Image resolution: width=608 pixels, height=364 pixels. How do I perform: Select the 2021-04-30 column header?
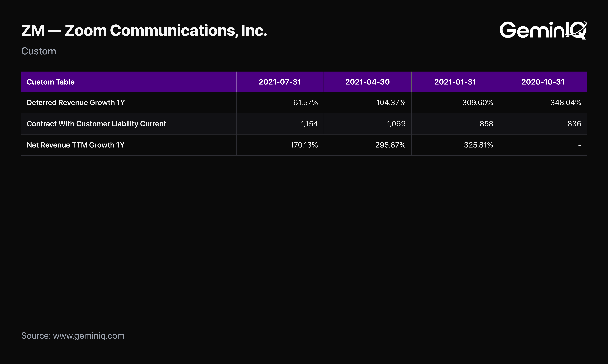coord(368,82)
